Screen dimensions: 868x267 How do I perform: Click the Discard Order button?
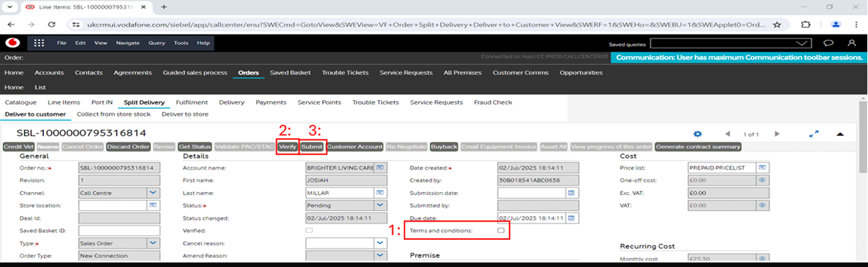[128, 146]
